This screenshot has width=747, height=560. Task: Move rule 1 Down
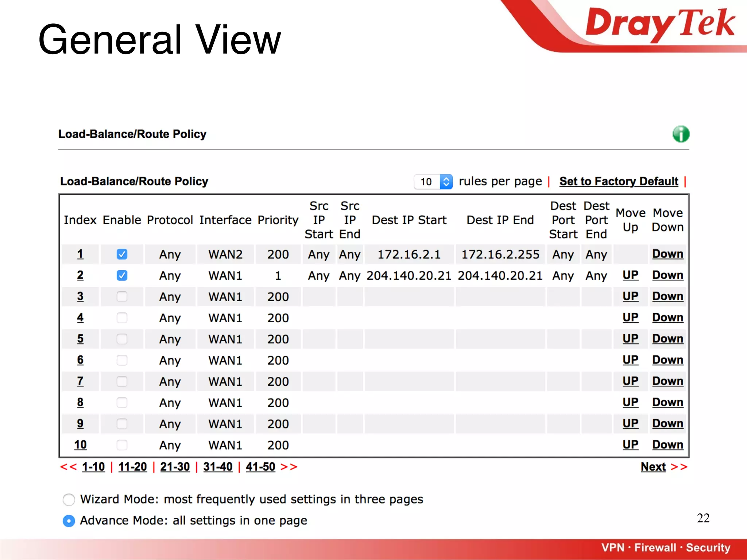tap(667, 254)
